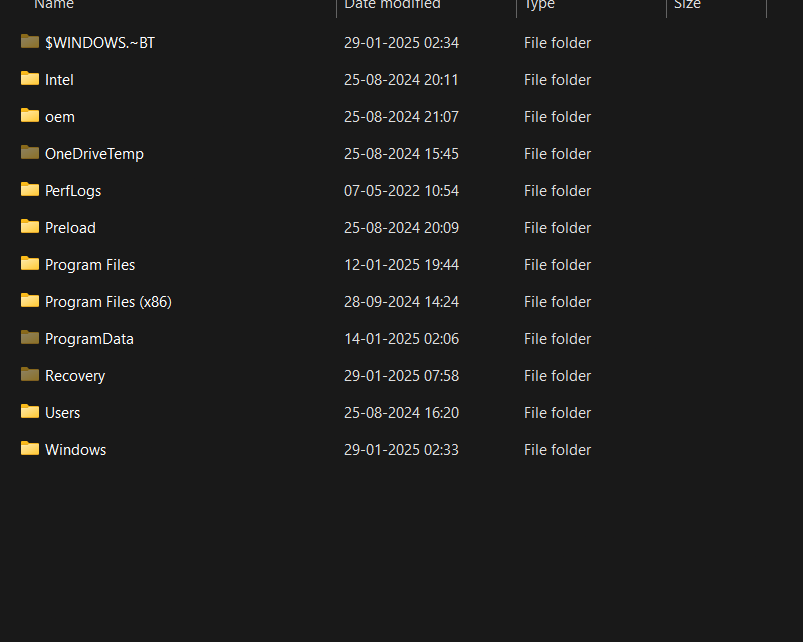Click File folder type in Users row
The width and height of the screenshot is (803, 642).
(x=558, y=413)
